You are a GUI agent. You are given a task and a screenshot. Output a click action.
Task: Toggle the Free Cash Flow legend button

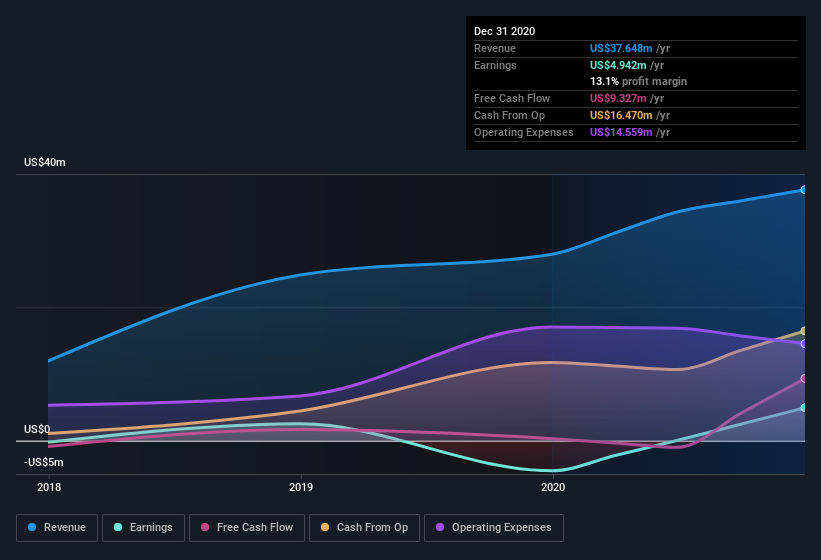[247, 528]
